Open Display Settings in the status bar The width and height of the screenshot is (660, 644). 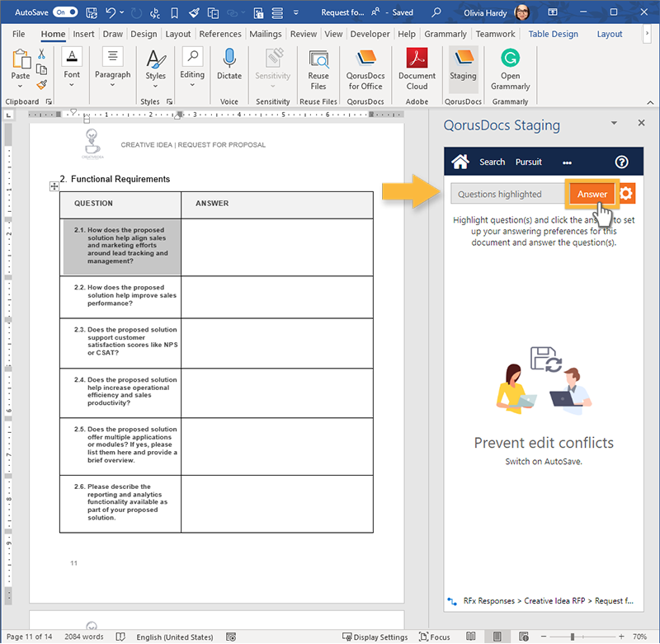(x=375, y=637)
